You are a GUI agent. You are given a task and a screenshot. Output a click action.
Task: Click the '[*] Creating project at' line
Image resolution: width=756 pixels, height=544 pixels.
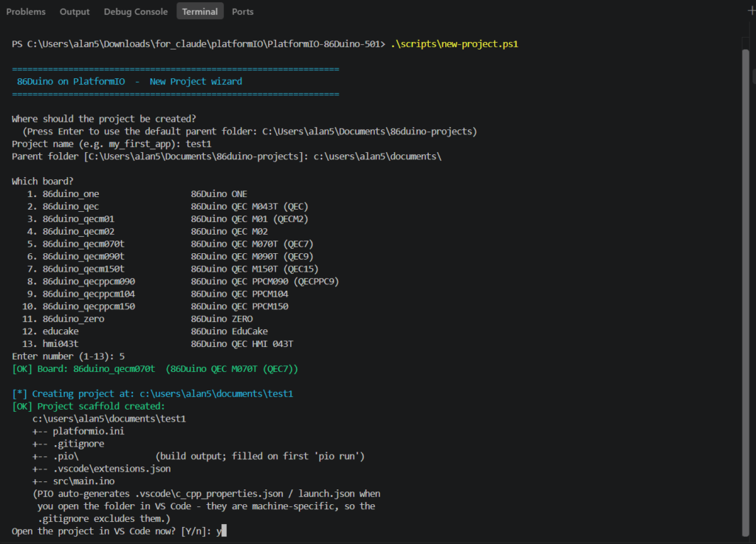point(152,395)
